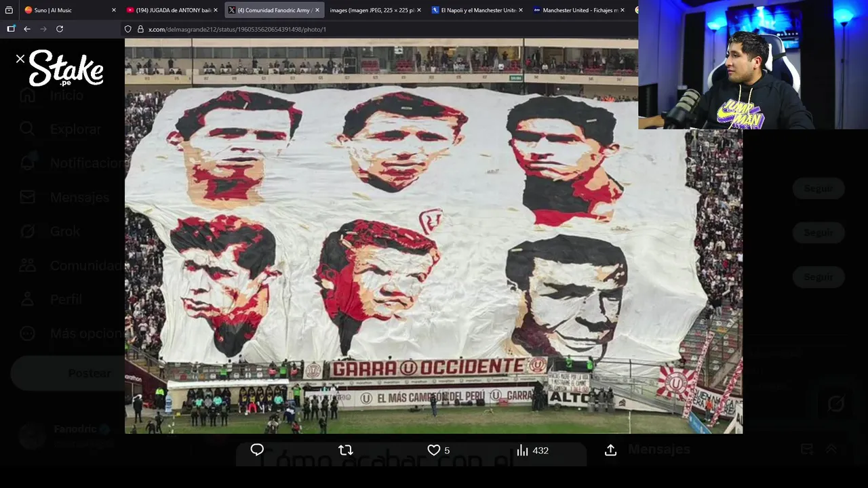The width and height of the screenshot is (868, 488).
Task: Open the tab overview icon in the tab strip
Action: click(x=9, y=10)
